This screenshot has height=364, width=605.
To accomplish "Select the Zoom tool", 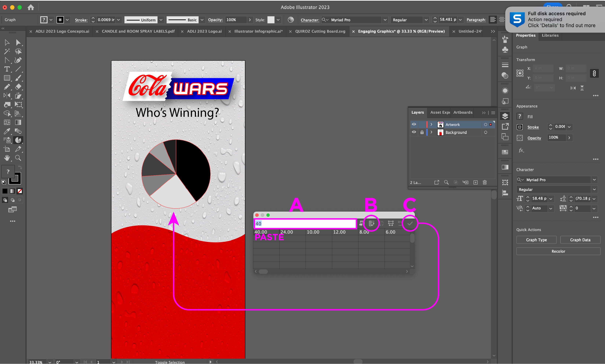I will (x=18, y=158).
